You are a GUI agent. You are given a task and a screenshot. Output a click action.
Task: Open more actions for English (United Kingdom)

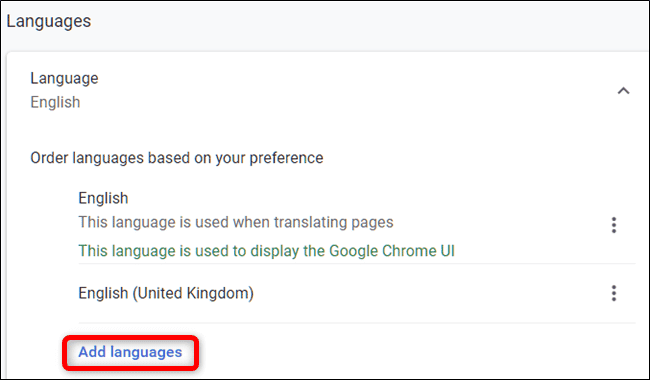[614, 293]
